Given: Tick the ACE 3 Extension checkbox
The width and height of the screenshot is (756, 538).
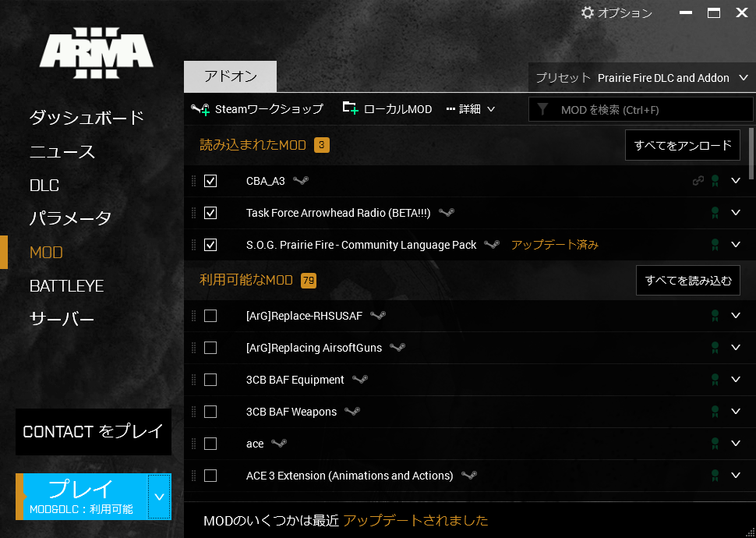Looking at the screenshot, I should coord(210,476).
